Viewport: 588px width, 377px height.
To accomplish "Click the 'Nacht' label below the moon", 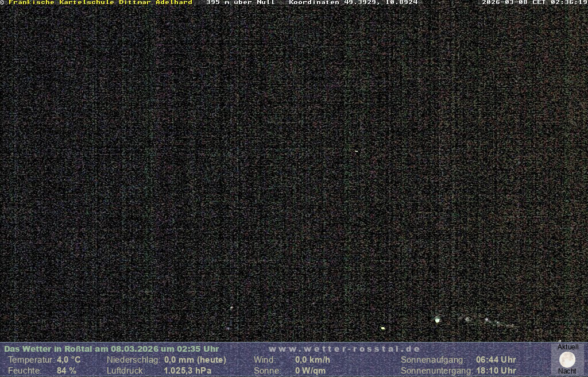I will tap(567, 371).
